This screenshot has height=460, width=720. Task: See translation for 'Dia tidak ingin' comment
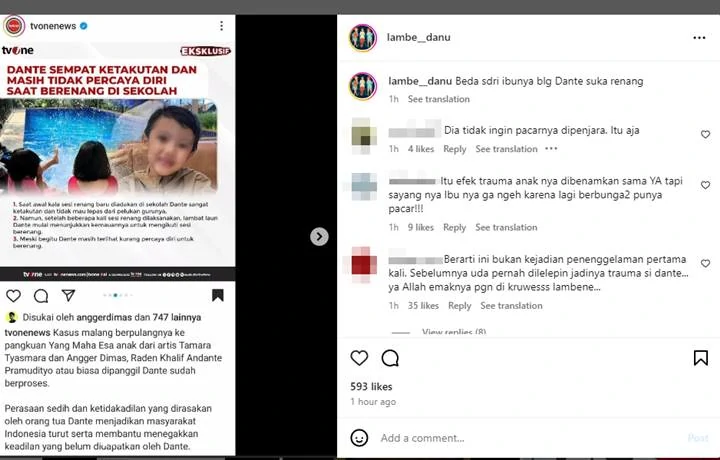[506, 149]
